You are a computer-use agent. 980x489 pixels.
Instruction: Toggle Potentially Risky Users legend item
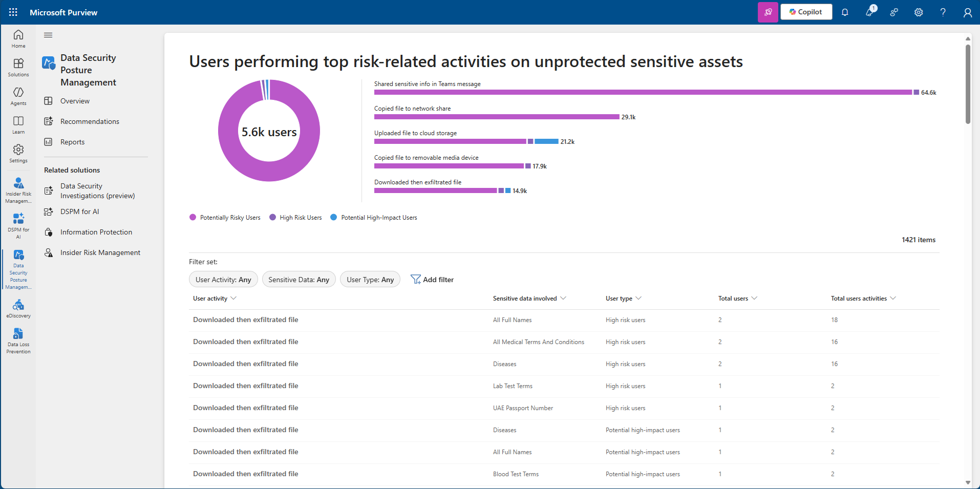225,218
